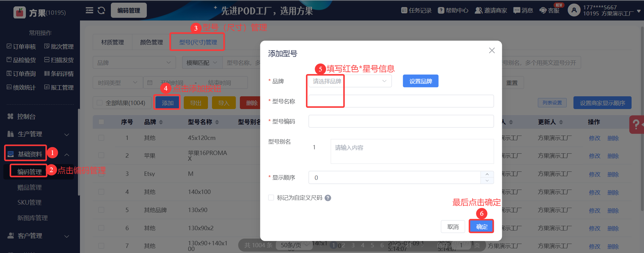This screenshot has height=253, width=644.
Task: Select the row checkbox for 140x100
Action: [x=101, y=192]
